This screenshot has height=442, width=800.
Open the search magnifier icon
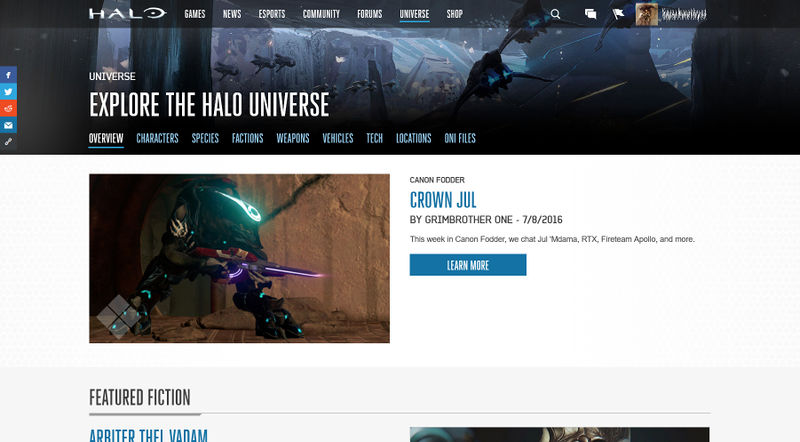556,14
